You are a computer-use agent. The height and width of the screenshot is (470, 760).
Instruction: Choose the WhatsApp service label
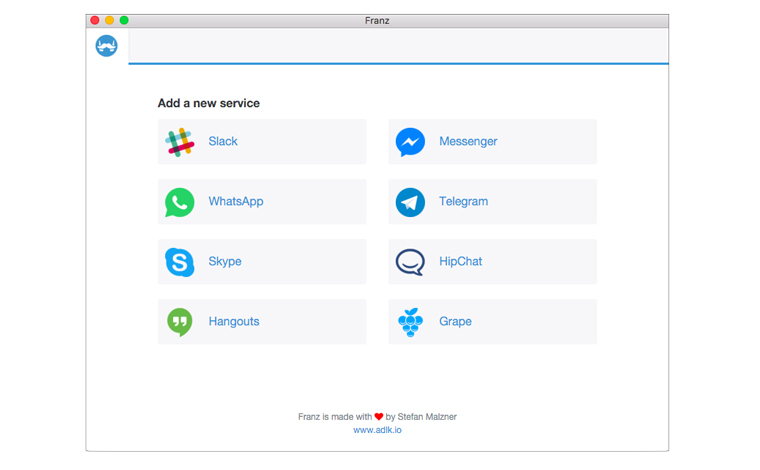pyautogui.click(x=236, y=202)
